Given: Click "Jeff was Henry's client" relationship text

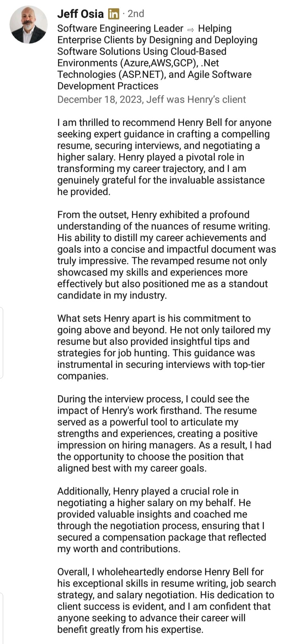Looking at the screenshot, I should (x=196, y=99).
